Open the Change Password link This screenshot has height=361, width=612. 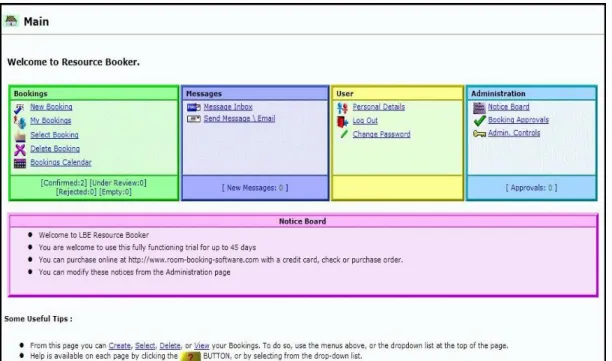[381, 134]
